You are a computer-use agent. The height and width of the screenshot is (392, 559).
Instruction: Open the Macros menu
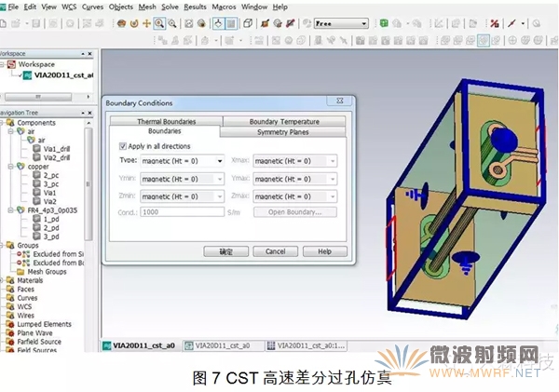coord(224,7)
